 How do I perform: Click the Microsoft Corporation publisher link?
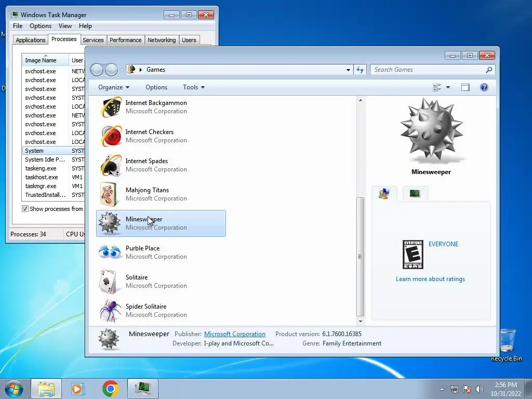(x=234, y=334)
